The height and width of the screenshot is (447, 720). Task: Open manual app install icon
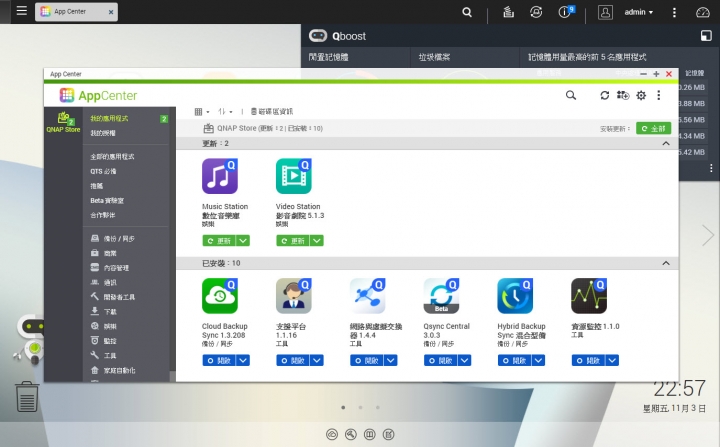pos(623,95)
